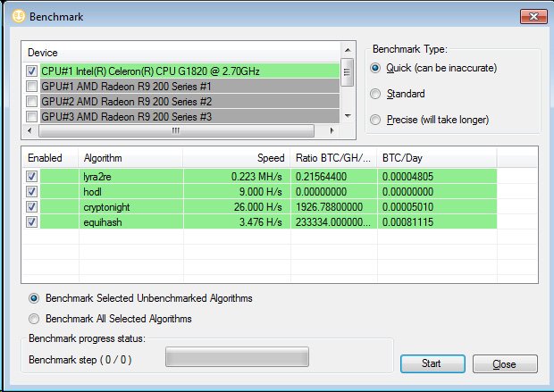554x392 pixels.
Task: Uncheck the CPU#1 Intel Celeron device checkbox
Action: [31, 71]
